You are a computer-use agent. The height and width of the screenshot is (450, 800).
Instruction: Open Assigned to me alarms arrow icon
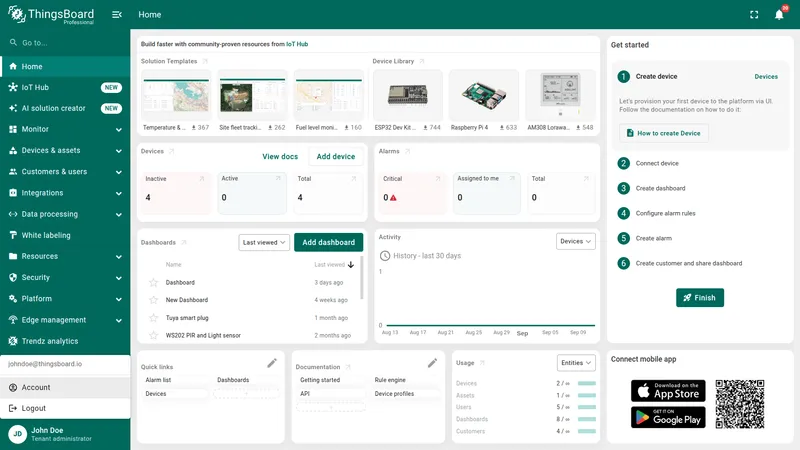coord(512,179)
